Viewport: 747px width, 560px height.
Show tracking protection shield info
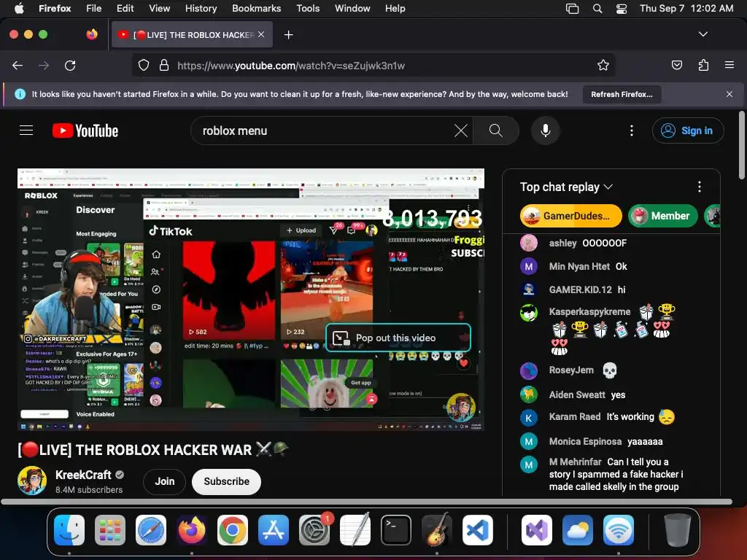(x=144, y=65)
